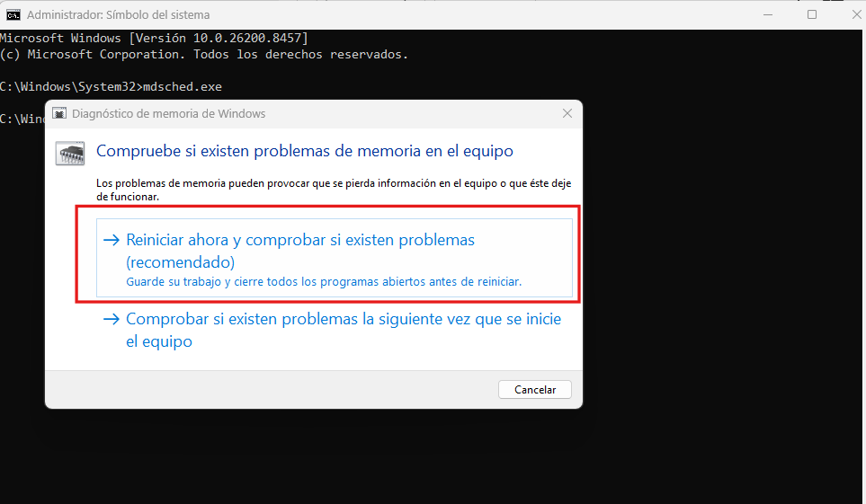This screenshot has width=866, height=504.
Task: Choose Reiniciar ahora y comprobar si existen problemas
Action: [x=335, y=258]
